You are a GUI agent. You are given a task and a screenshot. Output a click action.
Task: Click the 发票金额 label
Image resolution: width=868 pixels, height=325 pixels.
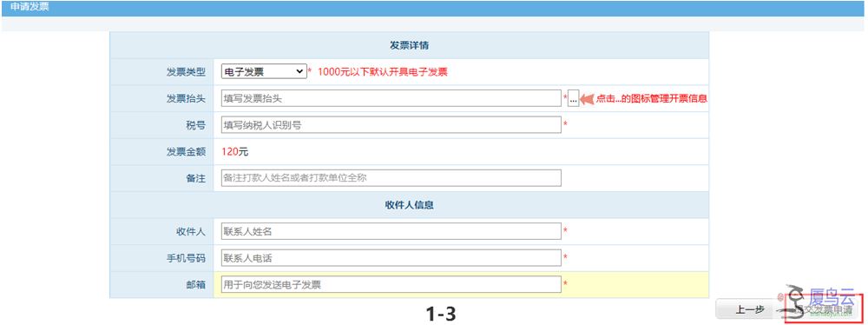tap(186, 152)
